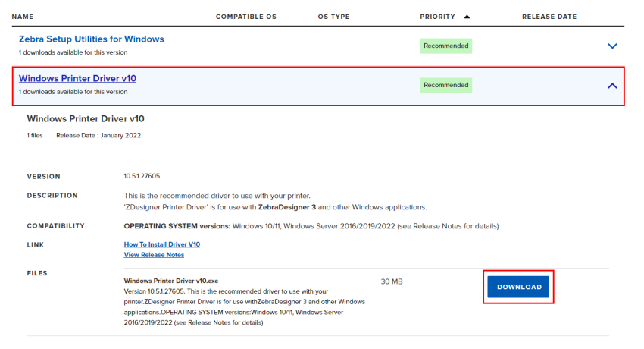
Task: Click the PRIORITY column header label
Action: pyautogui.click(x=437, y=17)
